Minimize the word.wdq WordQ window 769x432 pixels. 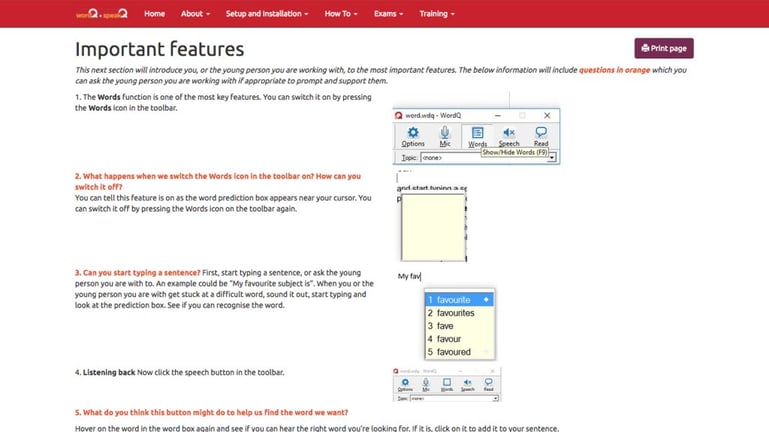498,116
